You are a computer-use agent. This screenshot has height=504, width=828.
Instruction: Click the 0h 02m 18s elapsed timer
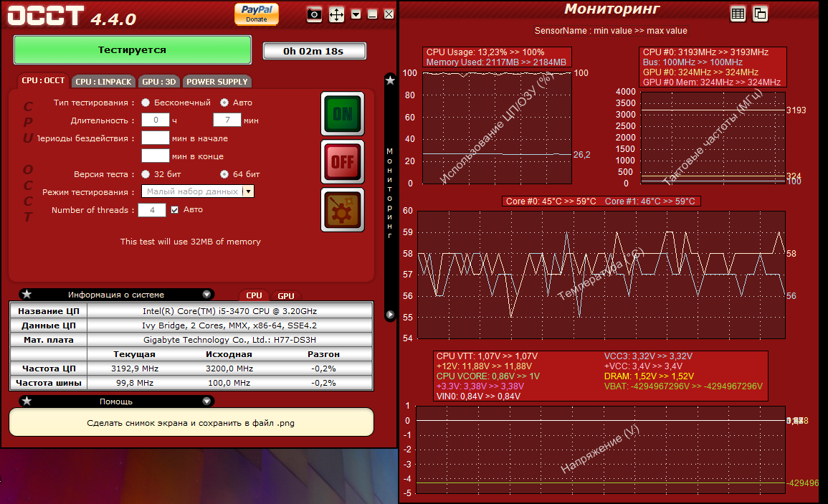(314, 51)
